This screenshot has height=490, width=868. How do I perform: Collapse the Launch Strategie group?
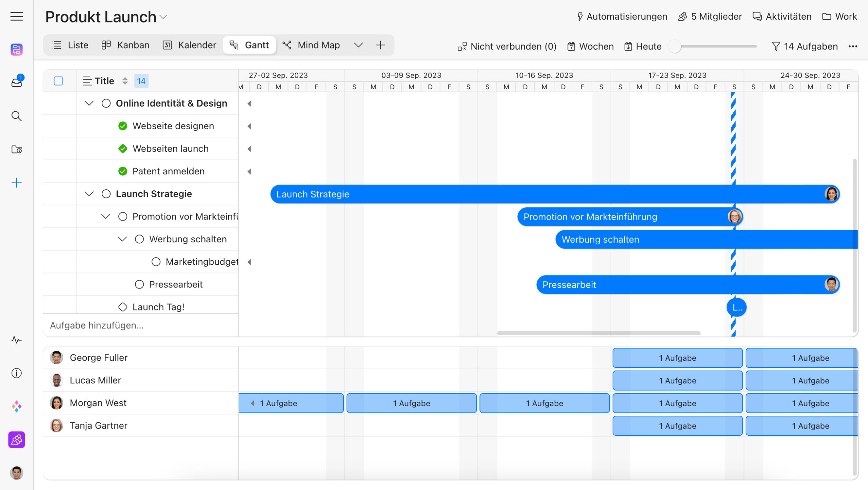[x=89, y=194]
